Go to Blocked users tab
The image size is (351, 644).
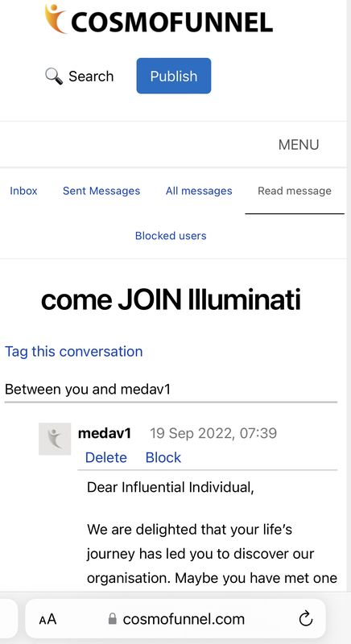(x=171, y=236)
